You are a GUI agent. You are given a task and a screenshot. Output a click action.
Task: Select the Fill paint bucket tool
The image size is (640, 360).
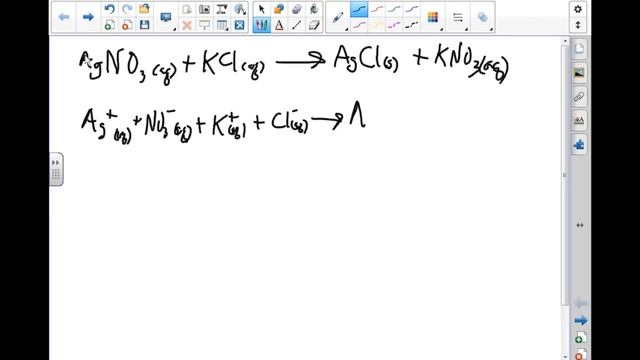(314, 9)
